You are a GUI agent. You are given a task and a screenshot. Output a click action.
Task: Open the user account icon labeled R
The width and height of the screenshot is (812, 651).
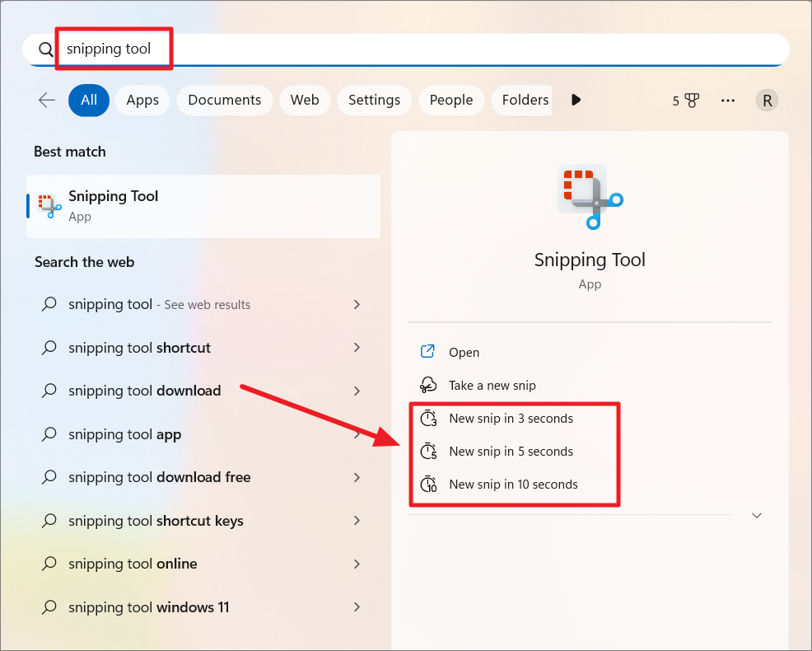click(x=767, y=100)
